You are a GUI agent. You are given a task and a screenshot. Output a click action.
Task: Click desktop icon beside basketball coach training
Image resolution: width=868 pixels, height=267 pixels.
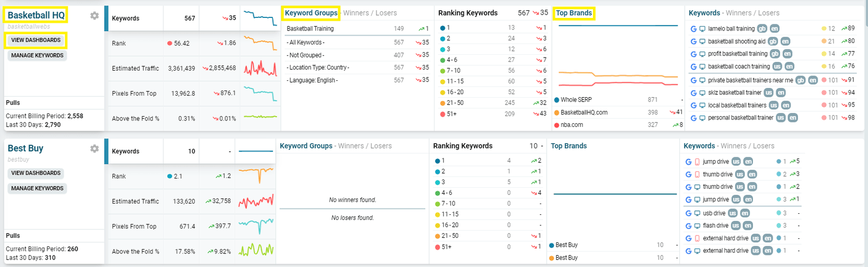click(703, 66)
